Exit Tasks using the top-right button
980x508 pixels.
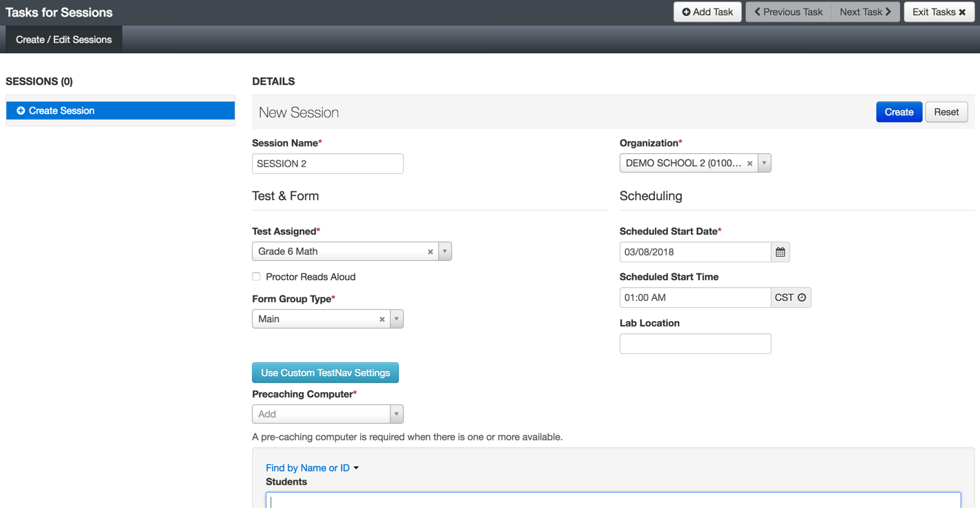click(x=939, y=12)
